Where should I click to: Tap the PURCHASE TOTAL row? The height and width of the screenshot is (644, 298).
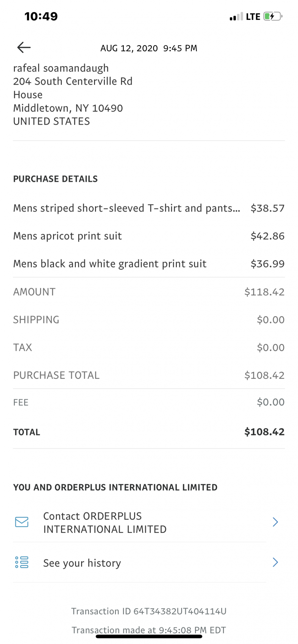pos(149,375)
